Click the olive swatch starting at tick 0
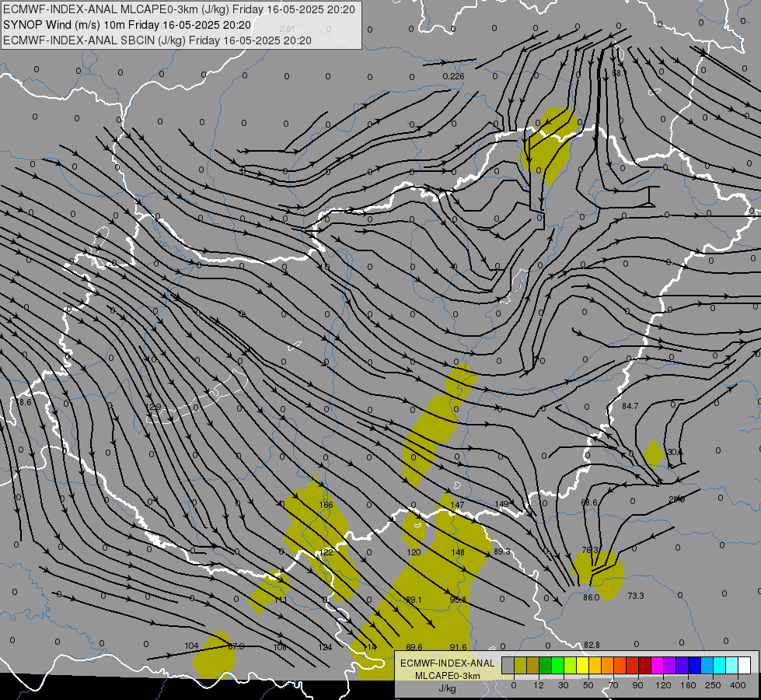This screenshot has width=761, height=700. [520, 665]
